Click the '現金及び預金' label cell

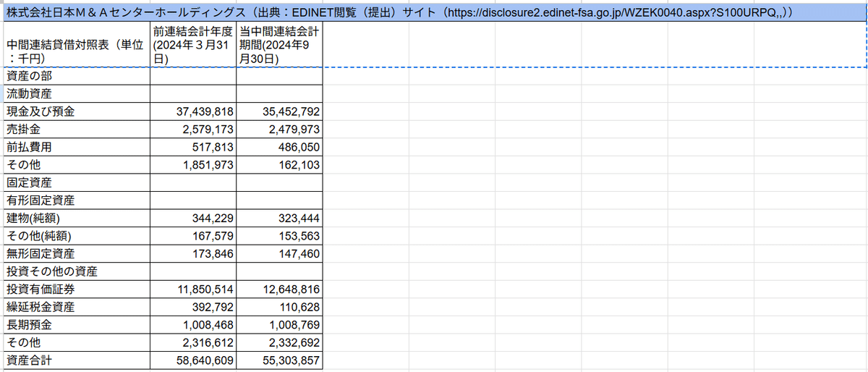tap(77, 111)
